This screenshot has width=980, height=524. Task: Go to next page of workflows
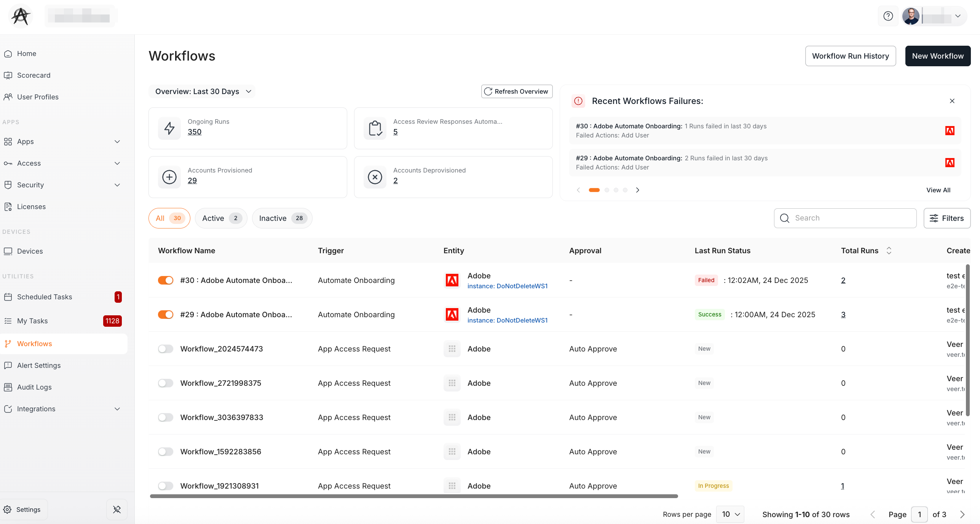tap(962, 514)
